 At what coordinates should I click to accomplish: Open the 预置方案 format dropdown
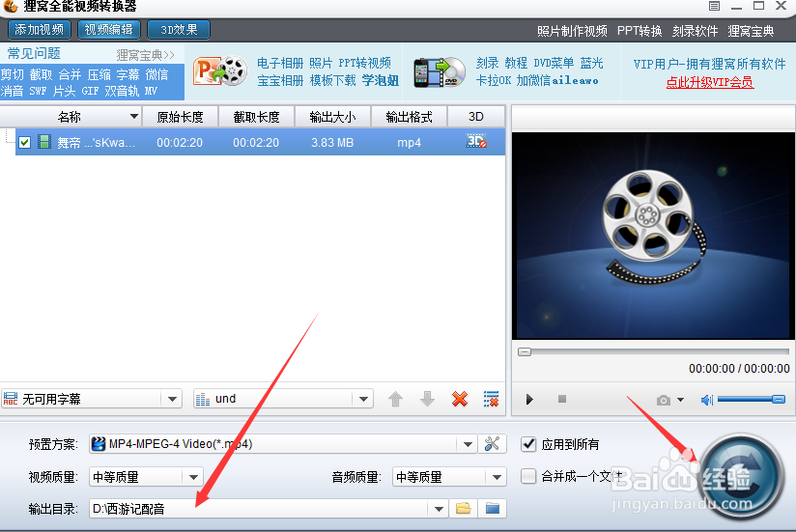(x=467, y=444)
